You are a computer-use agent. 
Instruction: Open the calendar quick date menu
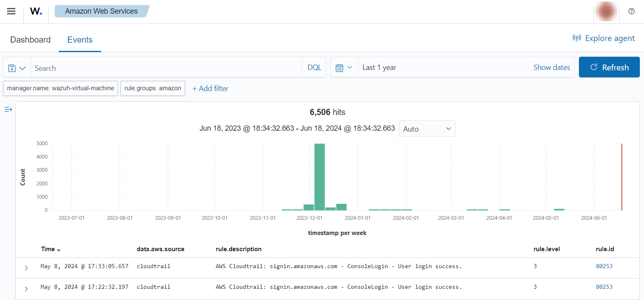point(344,68)
